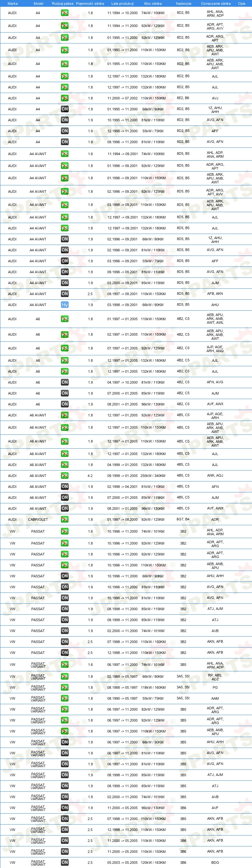The width and height of the screenshot is (252, 868).
Task: Click the 4.2 engine capacity cell
Action: click(x=90, y=476)
